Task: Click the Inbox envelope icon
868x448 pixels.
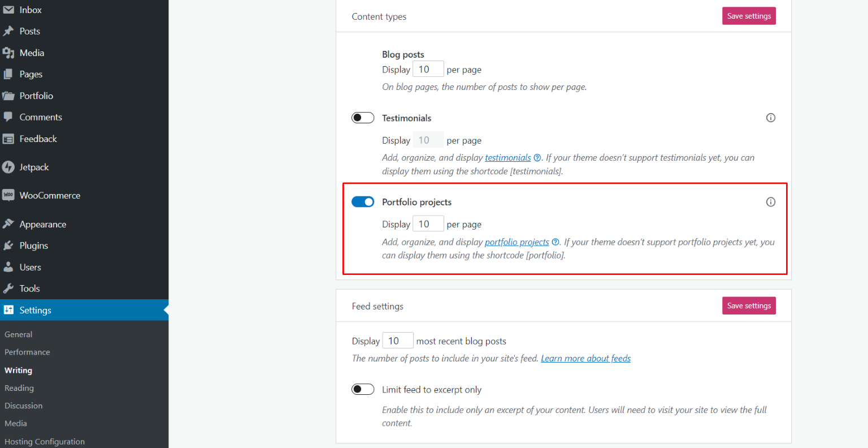Action: pos(8,10)
